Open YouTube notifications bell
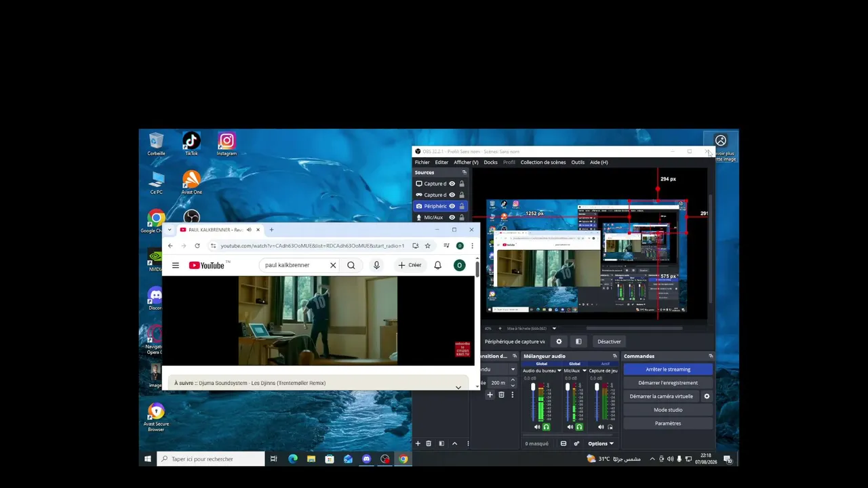Viewport: 868px width, 488px height. coord(437,265)
